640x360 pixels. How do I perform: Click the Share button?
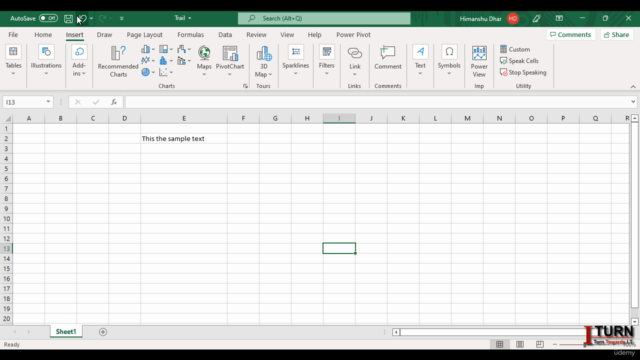(616, 35)
